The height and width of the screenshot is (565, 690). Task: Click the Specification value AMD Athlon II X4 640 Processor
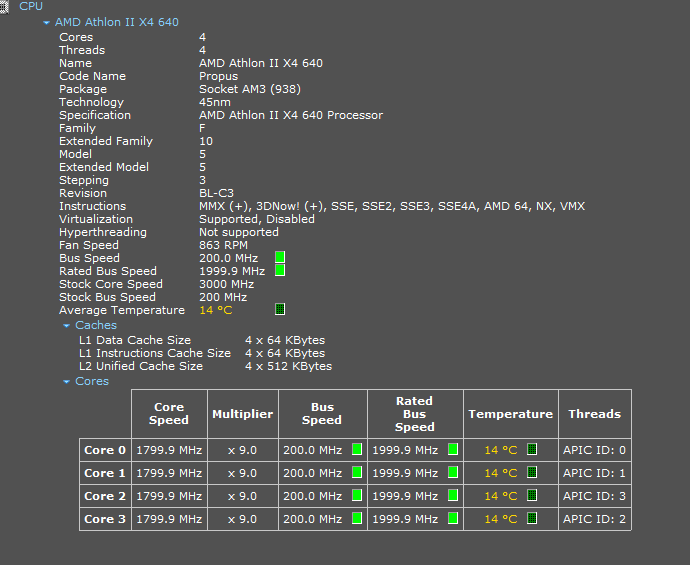291,115
